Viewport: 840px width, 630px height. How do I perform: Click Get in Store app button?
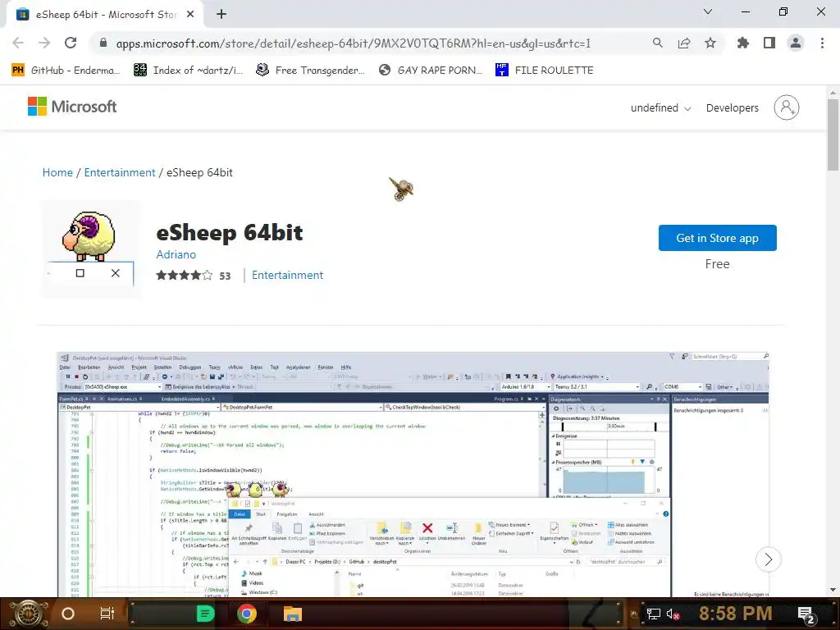coord(717,238)
